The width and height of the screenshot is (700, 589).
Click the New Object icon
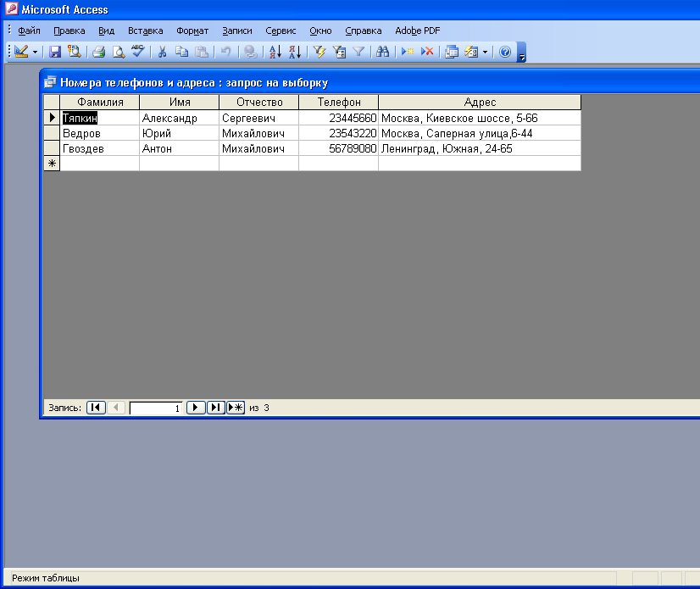click(x=471, y=52)
